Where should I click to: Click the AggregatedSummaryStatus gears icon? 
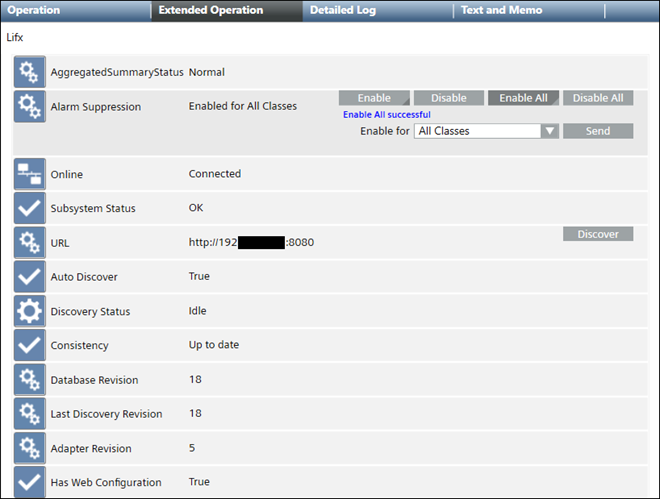pyautogui.click(x=29, y=73)
